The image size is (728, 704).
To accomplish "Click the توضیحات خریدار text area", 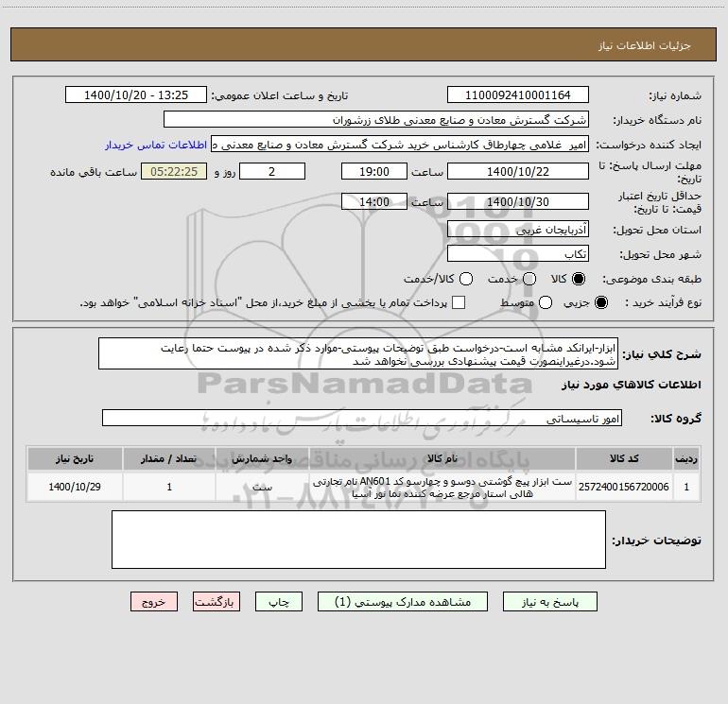I will click(x=358, y=540).
